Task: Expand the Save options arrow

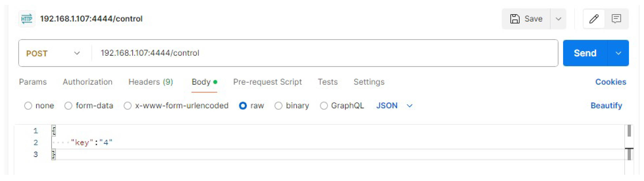Action: [x=558, y=19]
